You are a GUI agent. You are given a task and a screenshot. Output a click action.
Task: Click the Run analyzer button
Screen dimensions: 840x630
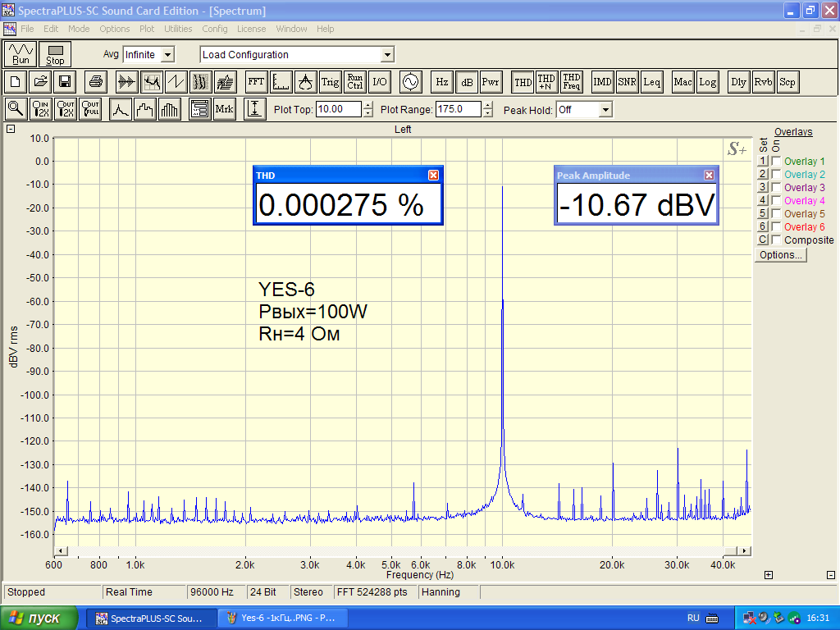pos(21,54)
